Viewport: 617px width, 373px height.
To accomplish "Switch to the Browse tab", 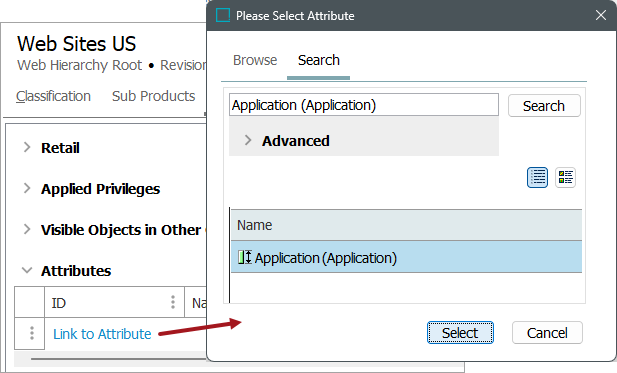I will point(255,60).
